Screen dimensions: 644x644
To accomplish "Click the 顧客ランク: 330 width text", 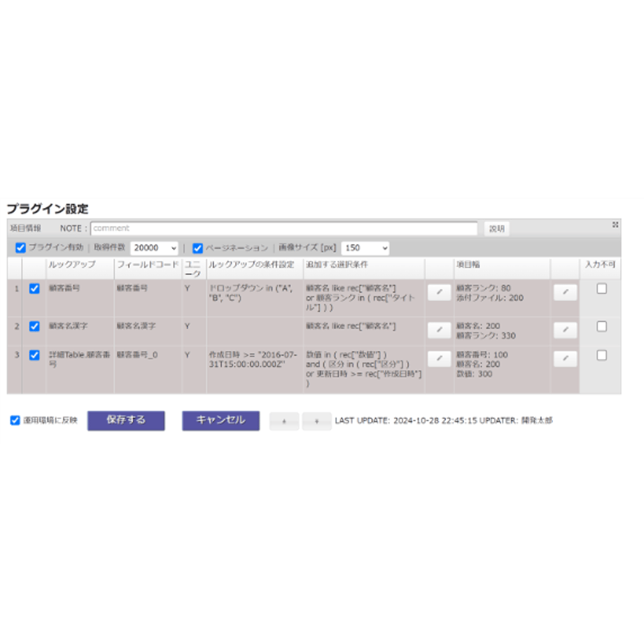I will [486, 335].
